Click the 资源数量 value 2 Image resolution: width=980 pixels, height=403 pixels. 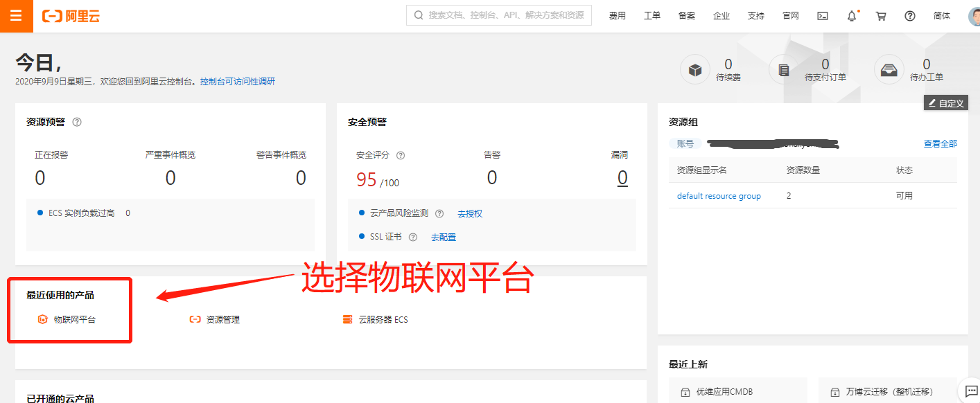[789, 196]
